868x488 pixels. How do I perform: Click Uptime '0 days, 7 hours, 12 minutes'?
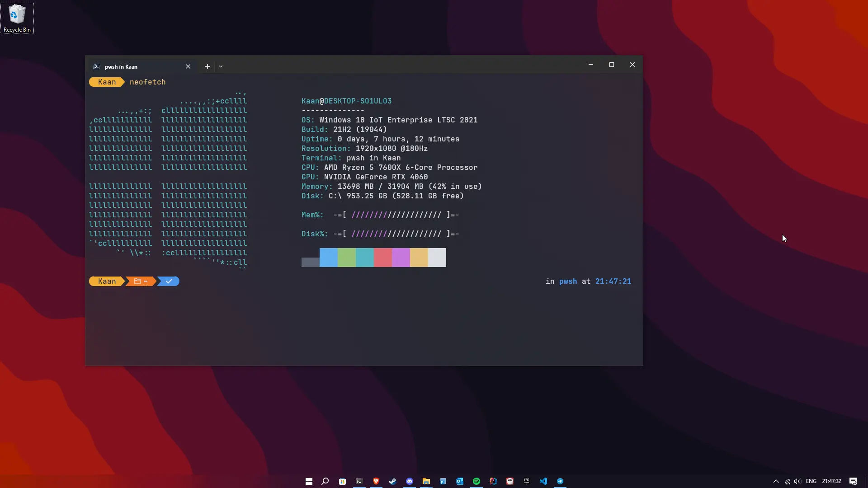tap(399, 139)
